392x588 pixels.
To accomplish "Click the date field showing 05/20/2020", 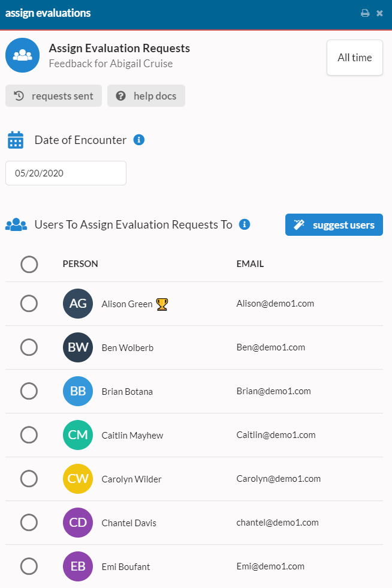I will coord(65,173).
